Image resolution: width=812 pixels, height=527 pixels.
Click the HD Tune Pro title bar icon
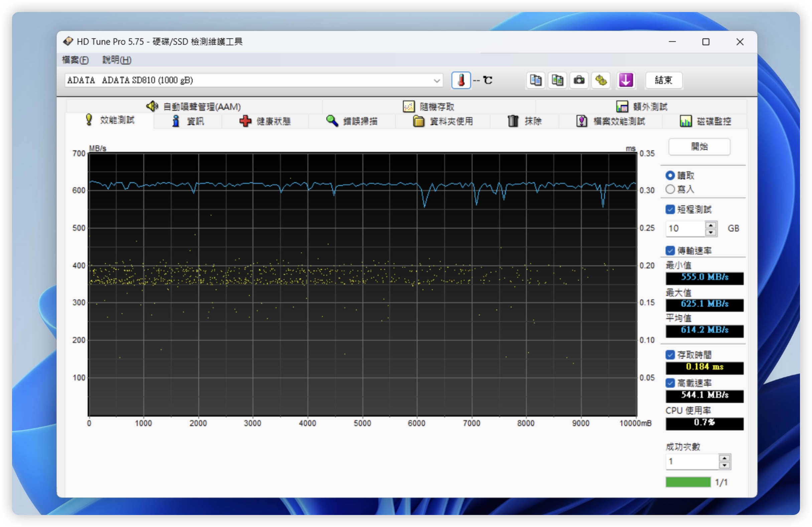pyautogui.click(x=68, y=41)
